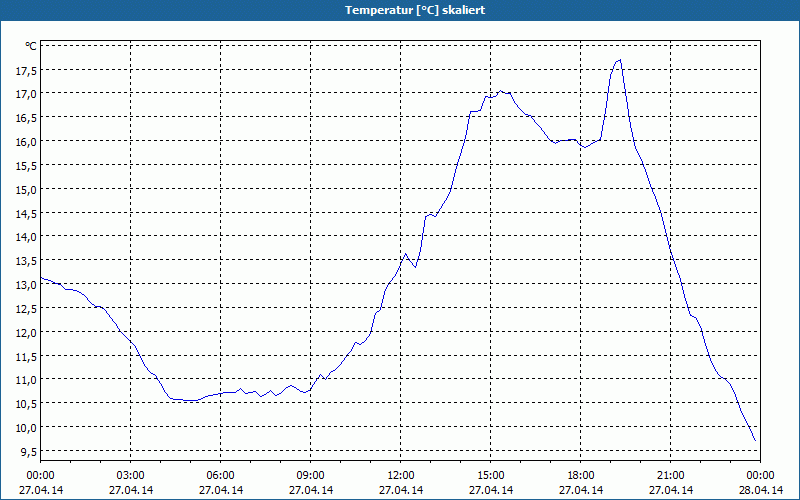Click the 27.04.14 date under 03:00
This screenshot has width=800, height=500.
(x=130, y=490)
